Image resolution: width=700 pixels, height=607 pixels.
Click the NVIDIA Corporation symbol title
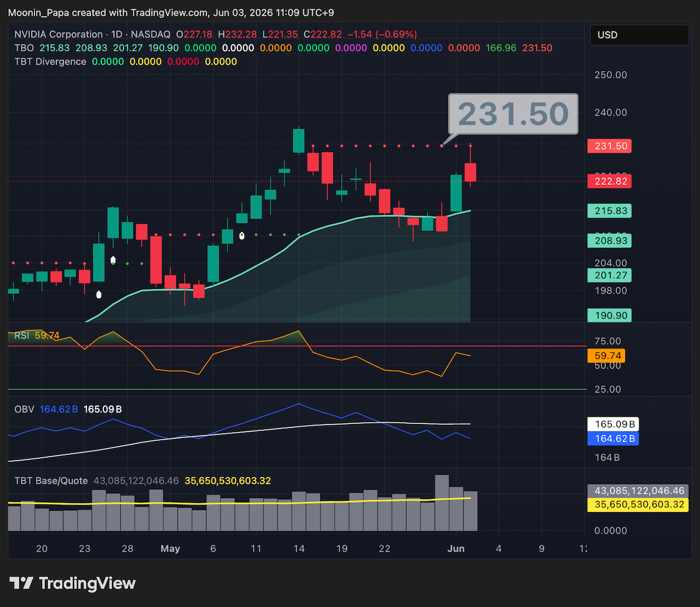click(58, 34)
